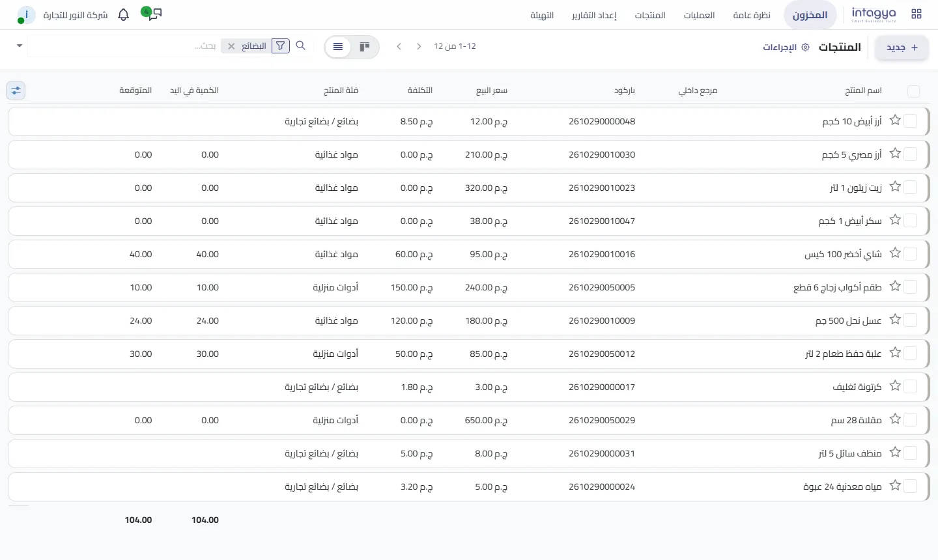This screenshot has height=560, width=938.
Task: Click the user avatar icon
Action: (26, 14)
